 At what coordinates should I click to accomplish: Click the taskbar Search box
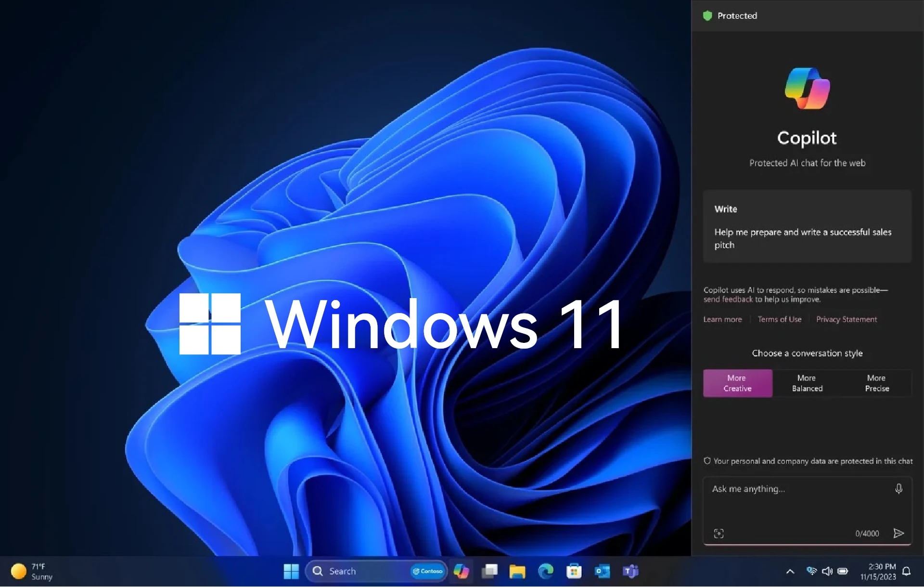click(376, 572)
